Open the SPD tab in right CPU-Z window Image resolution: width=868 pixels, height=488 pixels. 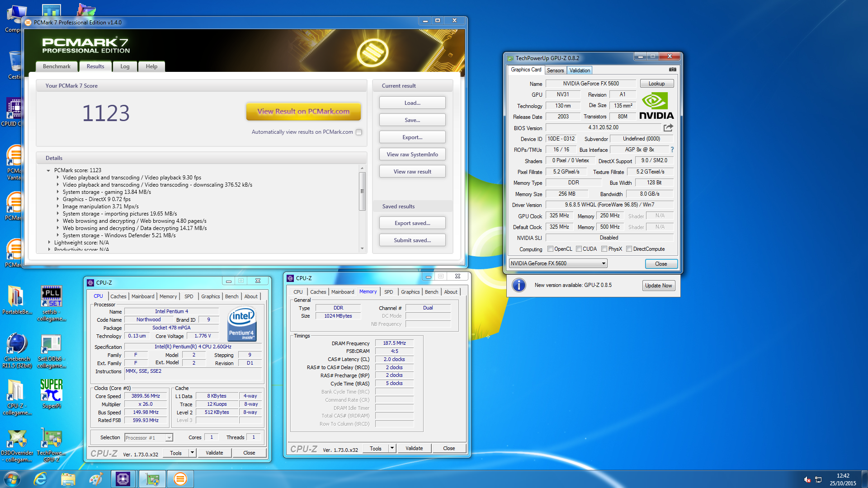tap(388, 292)
